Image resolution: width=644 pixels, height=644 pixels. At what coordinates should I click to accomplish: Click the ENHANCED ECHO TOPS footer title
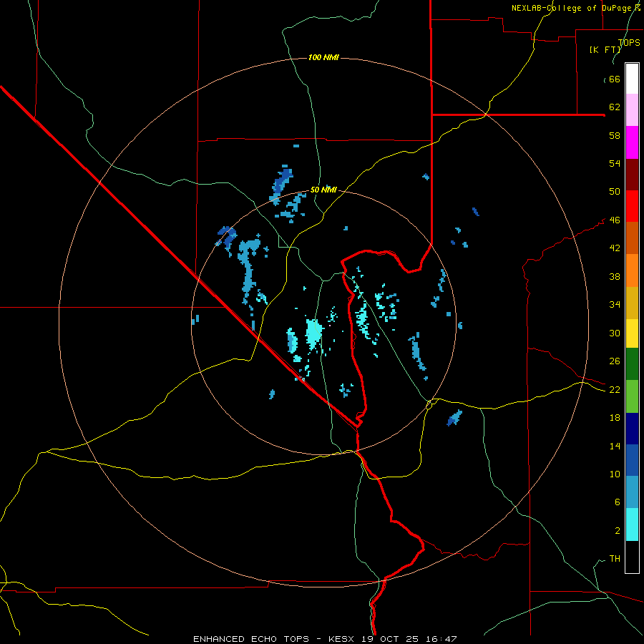[x=251, y=639]
